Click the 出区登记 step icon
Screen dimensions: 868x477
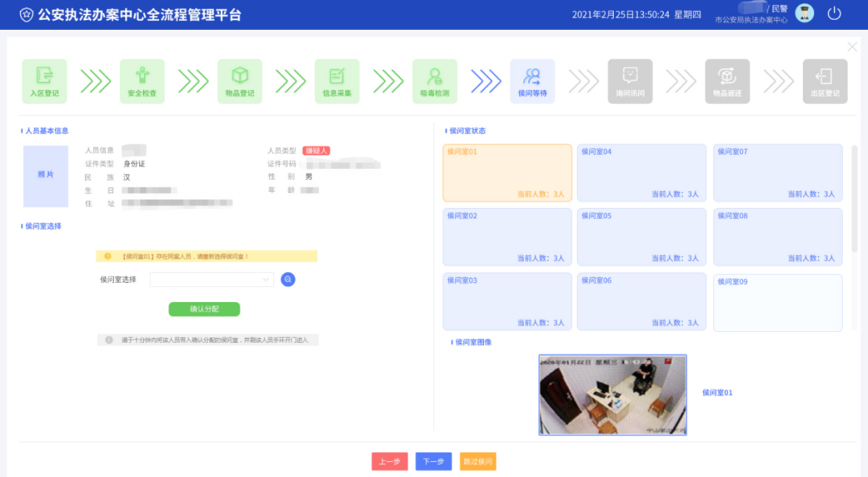pos(825,81)
